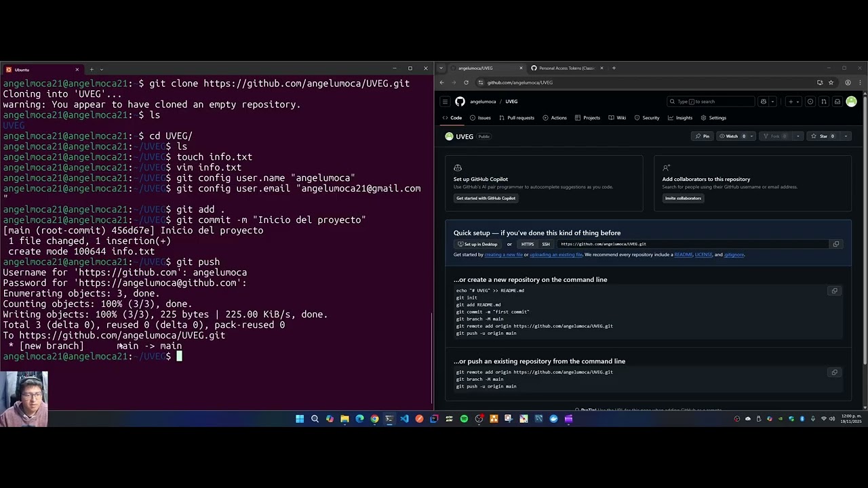The image size is (868, 488).
Task: Open the uploading an existing file link
Action: coord(556,255)
